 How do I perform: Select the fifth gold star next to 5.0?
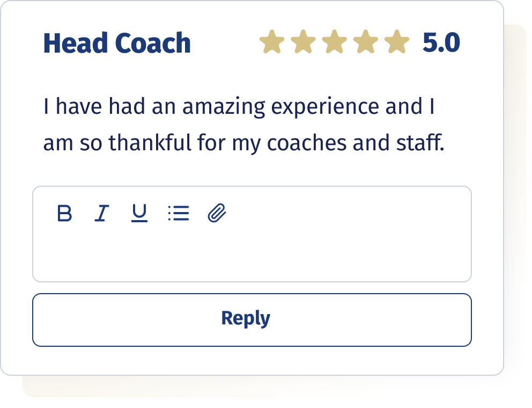click(x=397, y=42)
